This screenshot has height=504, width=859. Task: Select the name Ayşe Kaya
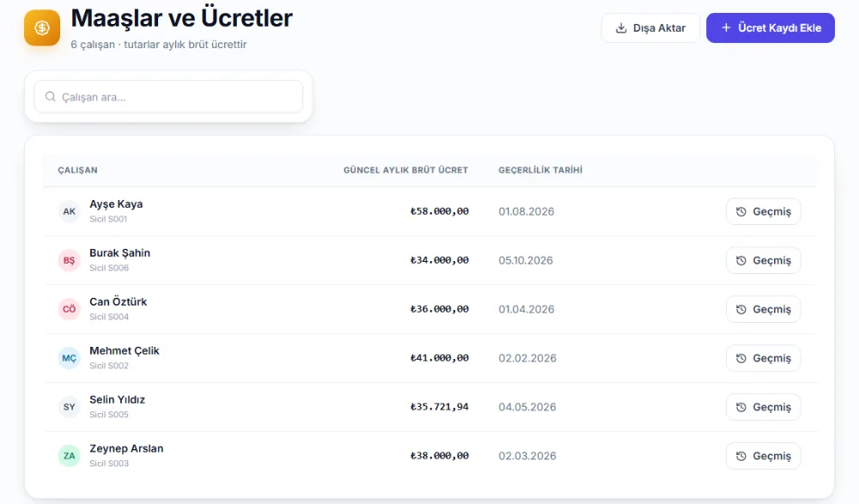point(116,203)
